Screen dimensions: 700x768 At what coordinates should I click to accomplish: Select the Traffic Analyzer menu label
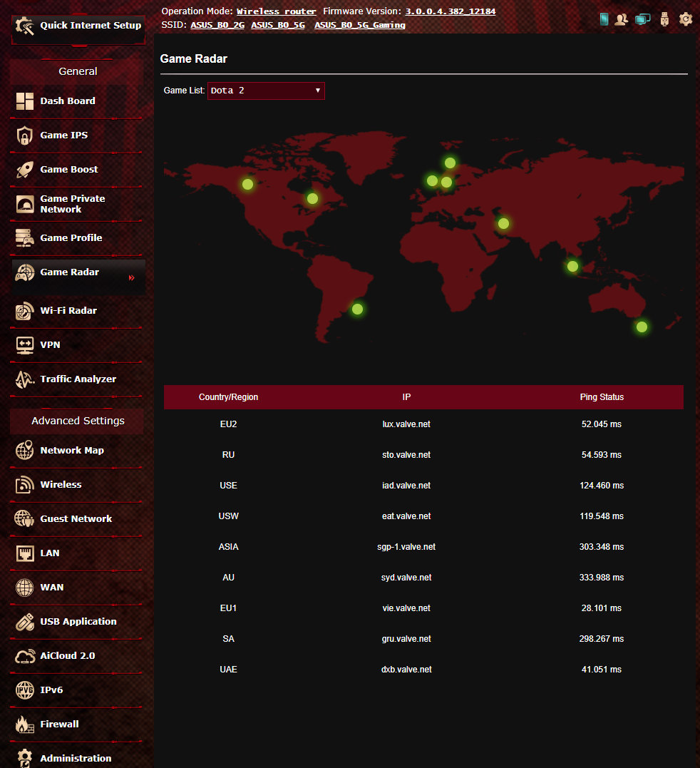78,379
